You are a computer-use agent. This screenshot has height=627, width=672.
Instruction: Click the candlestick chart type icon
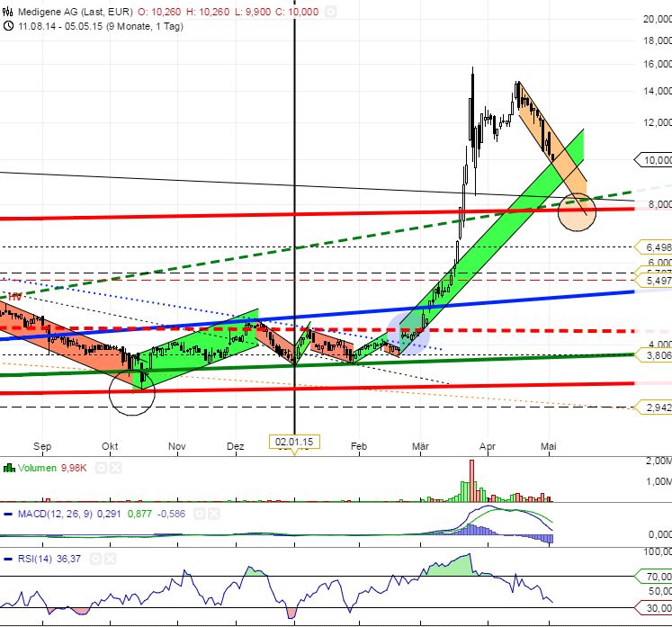pyautogui.click(x=8, y=12)
